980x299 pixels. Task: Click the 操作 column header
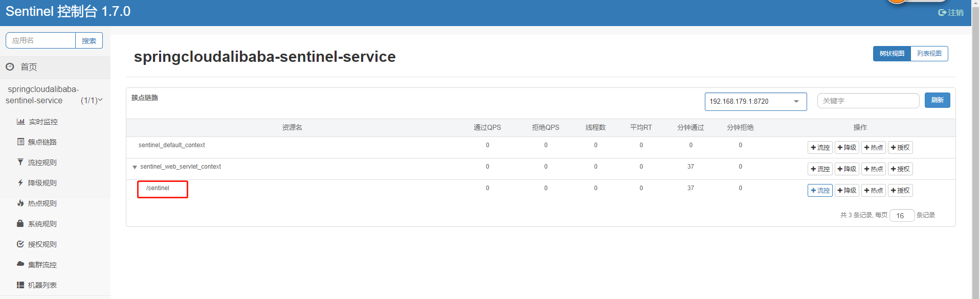click(860, 127)
